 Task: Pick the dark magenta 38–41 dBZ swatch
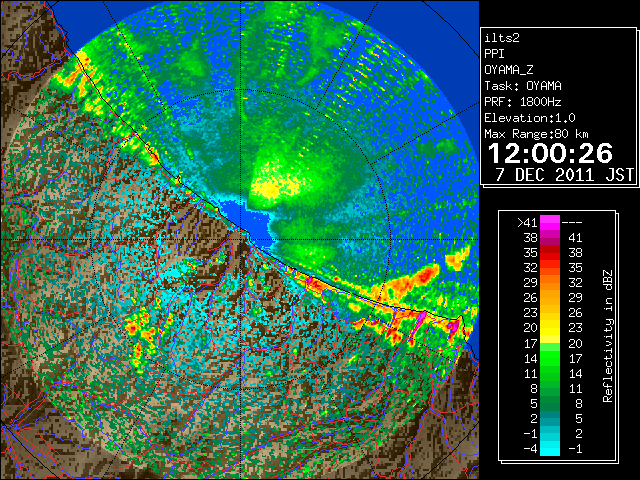click(x=550, y=238)
